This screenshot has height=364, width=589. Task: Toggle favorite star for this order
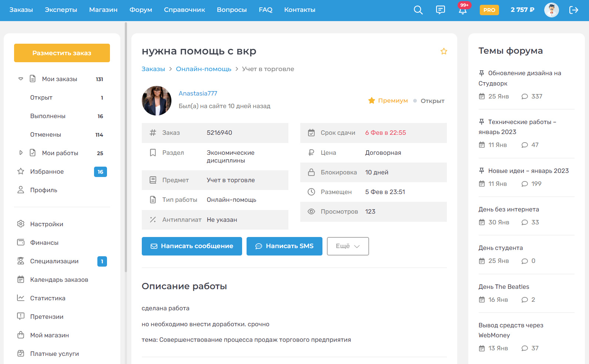pyautogui.click(x=444, y=51)
